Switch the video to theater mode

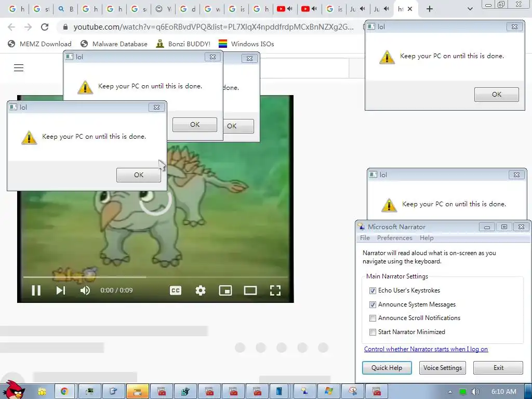pos(250,290)
